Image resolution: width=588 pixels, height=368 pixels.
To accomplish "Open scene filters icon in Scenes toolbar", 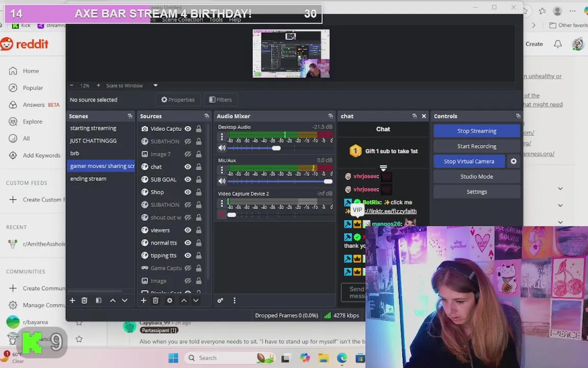I will coord(98,301).
